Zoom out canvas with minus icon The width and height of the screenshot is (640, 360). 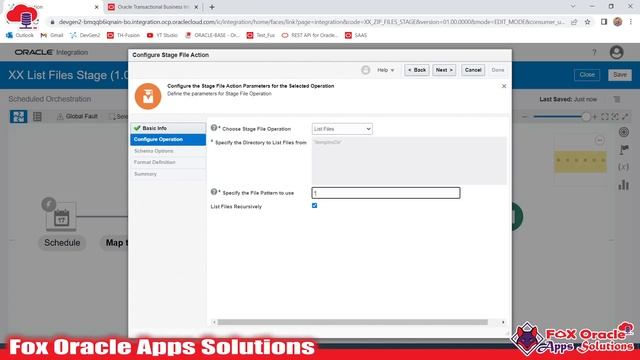click(x=525, y=117)
